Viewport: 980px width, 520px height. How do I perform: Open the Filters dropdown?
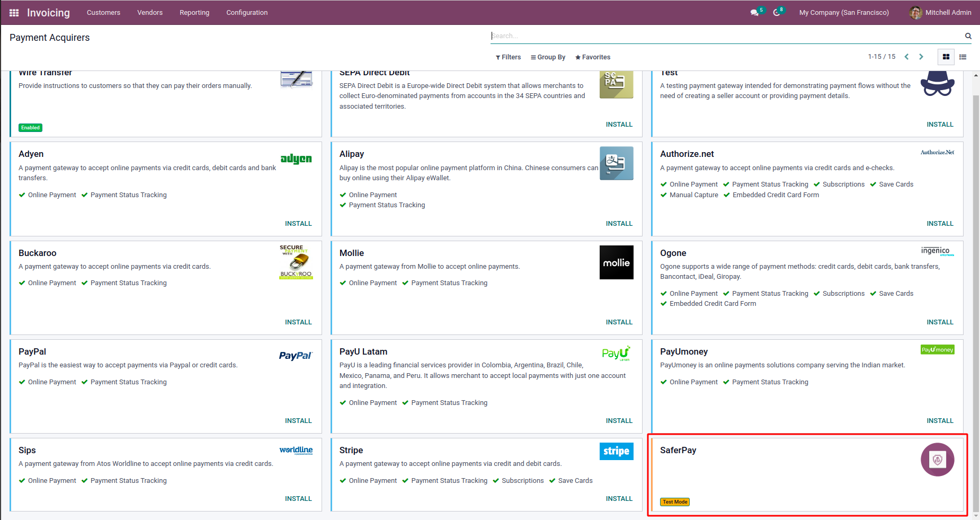(x=508, y=57)
